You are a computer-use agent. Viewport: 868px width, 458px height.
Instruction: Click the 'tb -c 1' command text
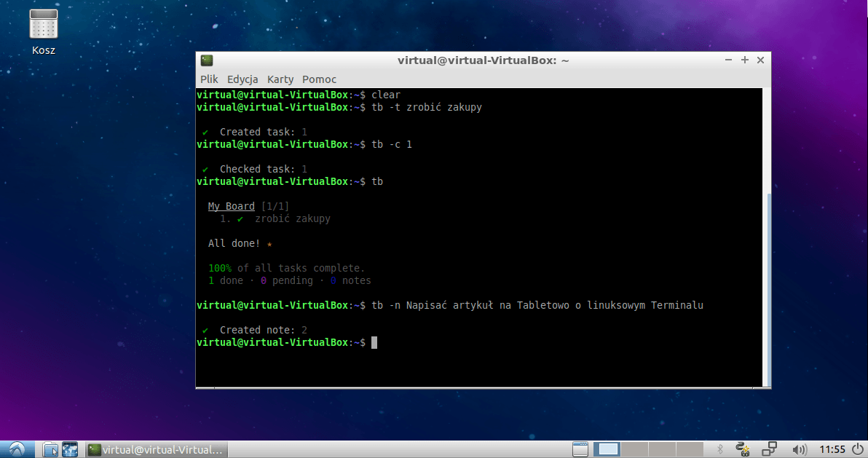pos(392,144)
